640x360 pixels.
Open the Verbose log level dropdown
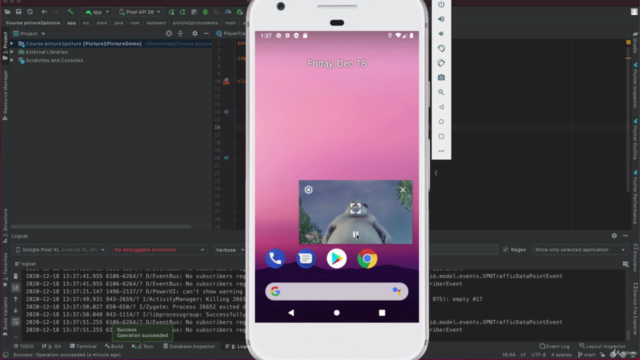[230, 250]
